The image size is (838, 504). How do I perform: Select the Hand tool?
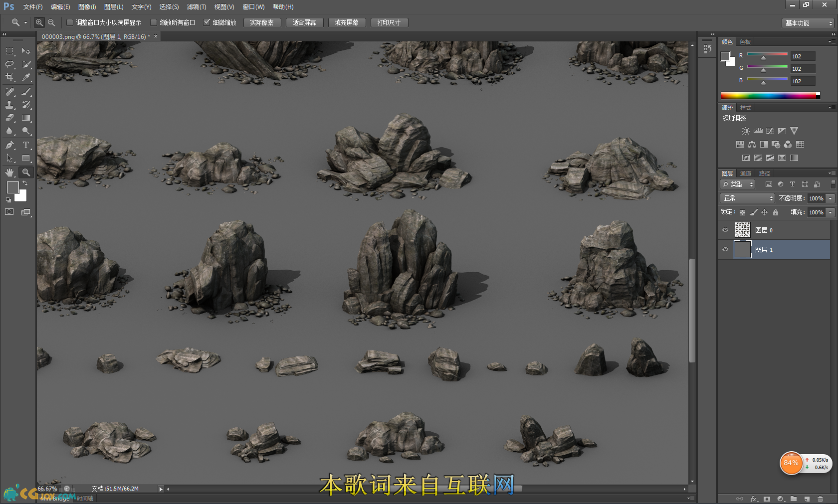click(9, 172)
